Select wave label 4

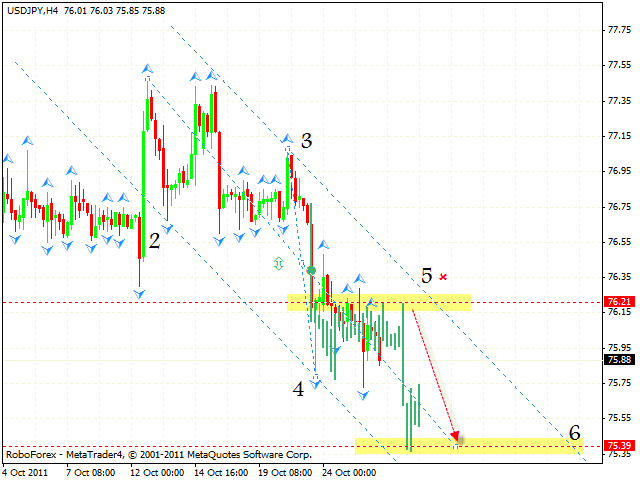pos(298,389)
